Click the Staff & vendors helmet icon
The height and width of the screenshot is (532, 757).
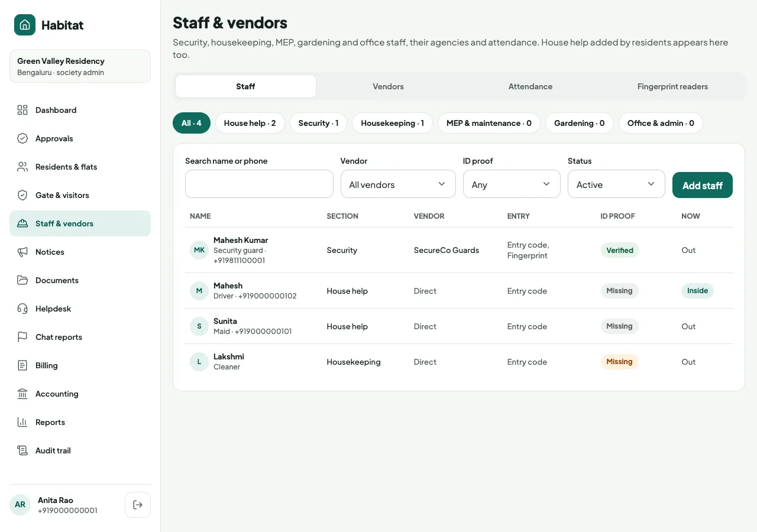point(22,223)
